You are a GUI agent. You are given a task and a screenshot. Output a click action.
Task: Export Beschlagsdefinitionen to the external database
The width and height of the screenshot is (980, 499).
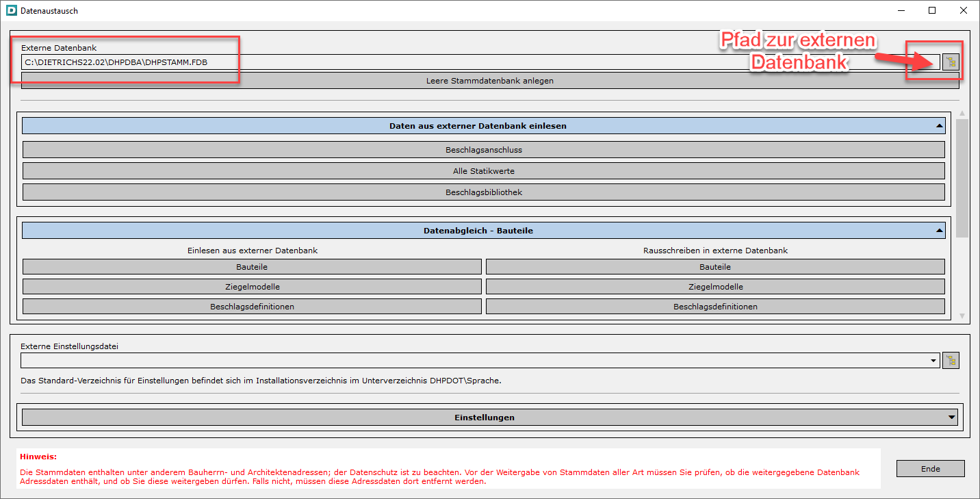[714, 306]
